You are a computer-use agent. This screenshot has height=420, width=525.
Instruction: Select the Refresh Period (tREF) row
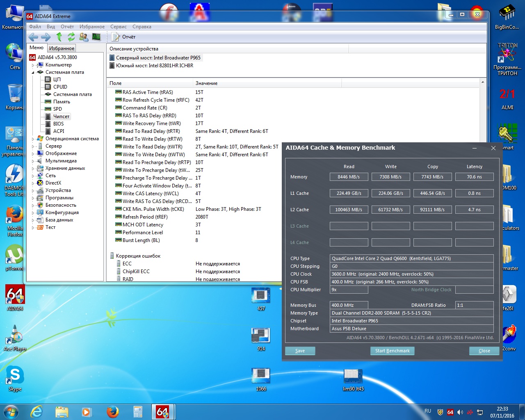pos(145,217)
